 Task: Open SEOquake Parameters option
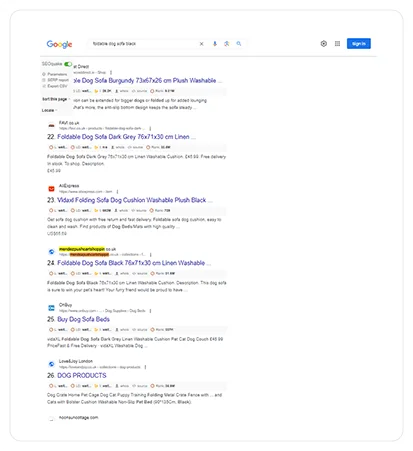(x=55, y=74)
